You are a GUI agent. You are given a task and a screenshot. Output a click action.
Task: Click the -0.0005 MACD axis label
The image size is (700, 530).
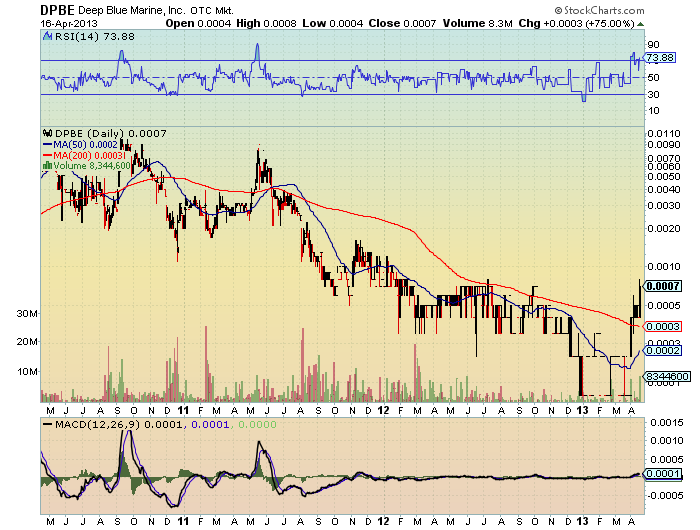[665, 495]
